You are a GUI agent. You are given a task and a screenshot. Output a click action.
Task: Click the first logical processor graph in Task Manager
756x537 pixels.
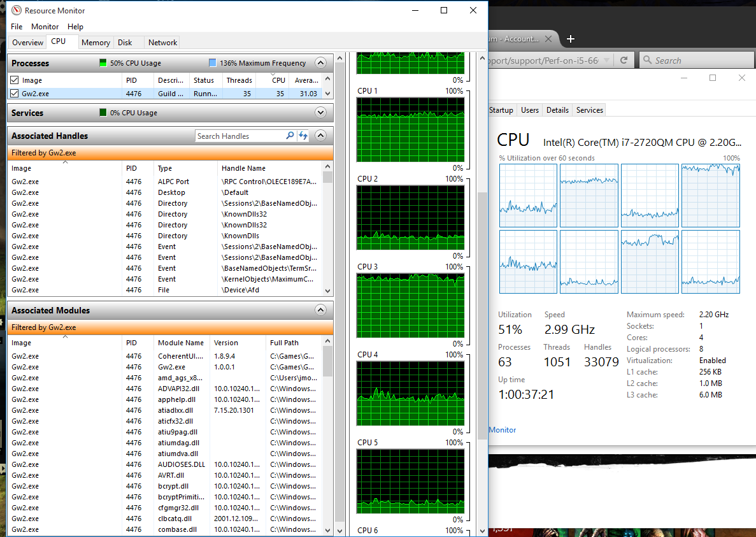point(528,195)
